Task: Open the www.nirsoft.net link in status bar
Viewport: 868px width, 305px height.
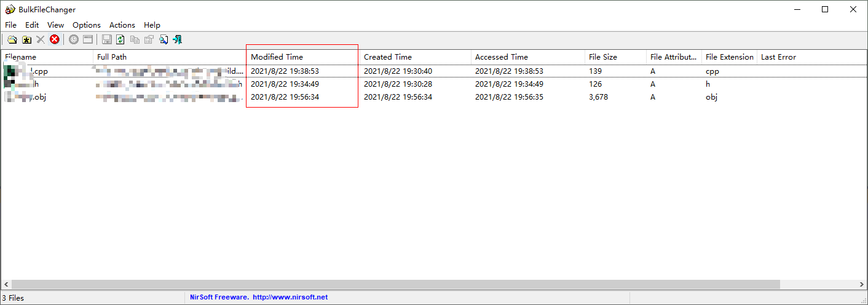Action: [290, 297]
